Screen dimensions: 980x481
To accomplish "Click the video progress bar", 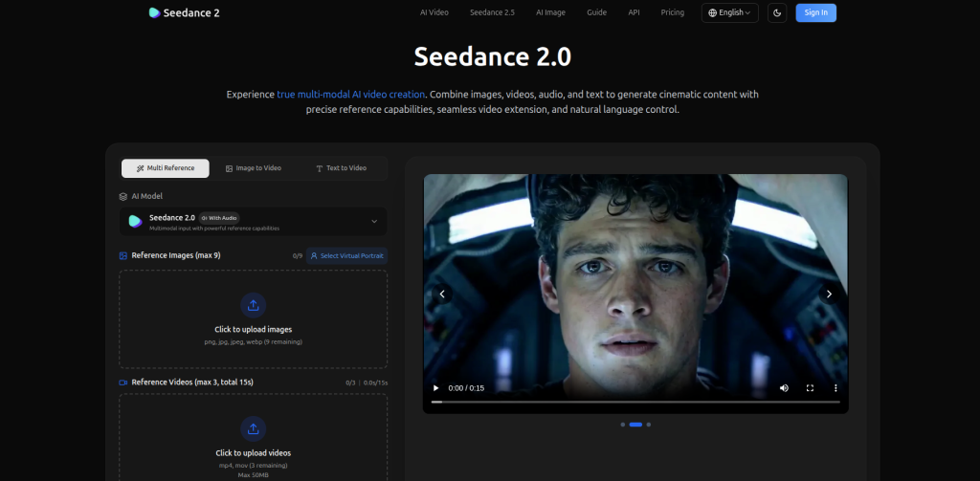I will [635, 402].
